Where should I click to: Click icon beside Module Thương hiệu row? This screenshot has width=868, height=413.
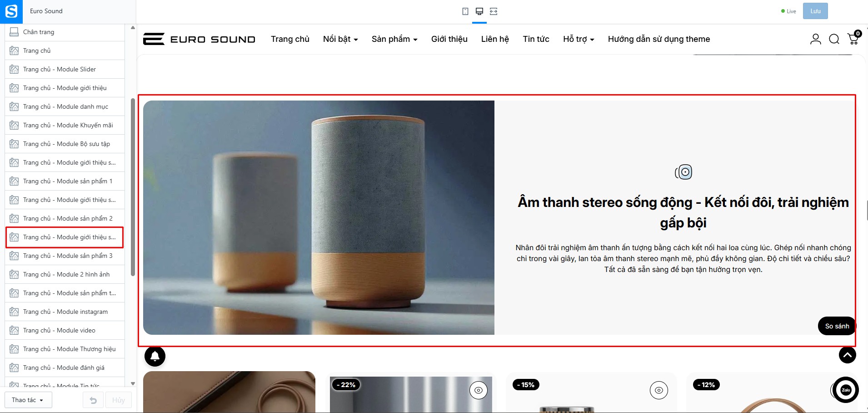[x=14, y=349]
